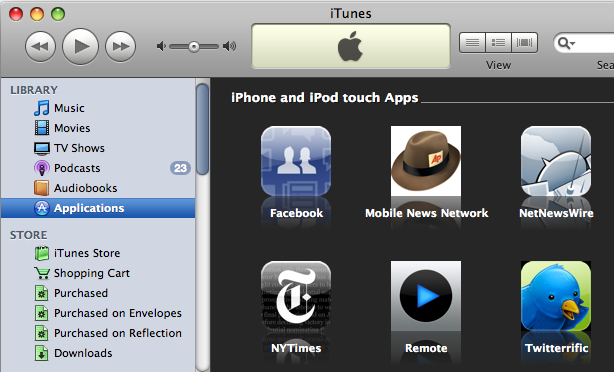The height and width of the screenshot is (372, 614).
Task: Open the search magnifier dropdown
Action: point(566,43)
